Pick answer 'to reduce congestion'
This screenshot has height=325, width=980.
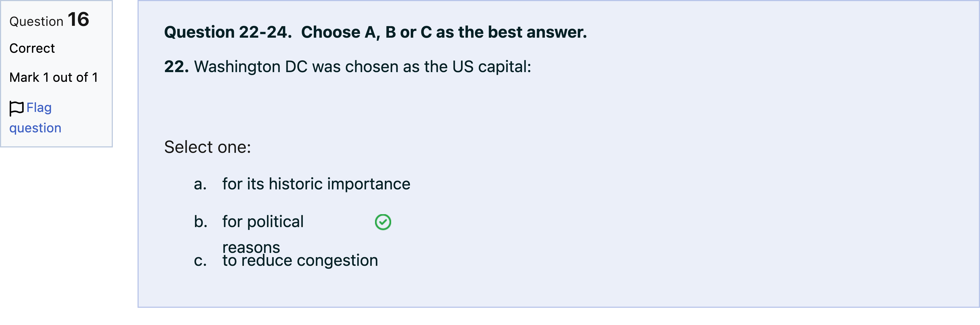click(x=300, y=261)
